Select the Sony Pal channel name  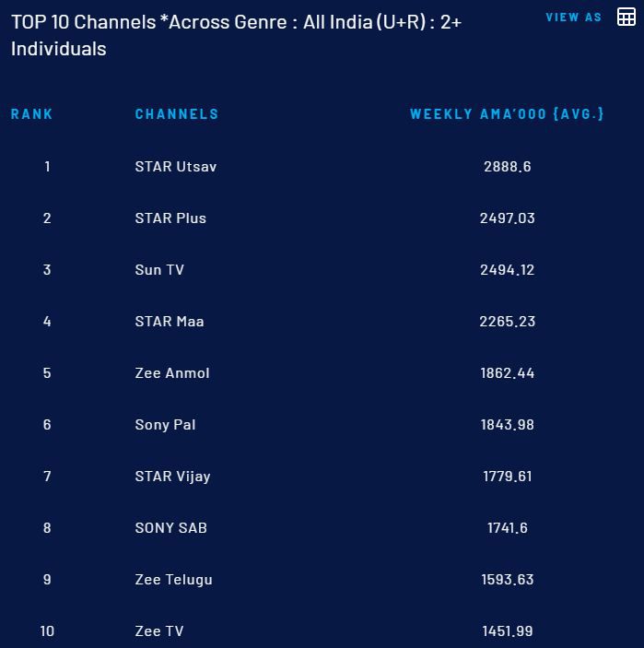(x=165, y=425)
